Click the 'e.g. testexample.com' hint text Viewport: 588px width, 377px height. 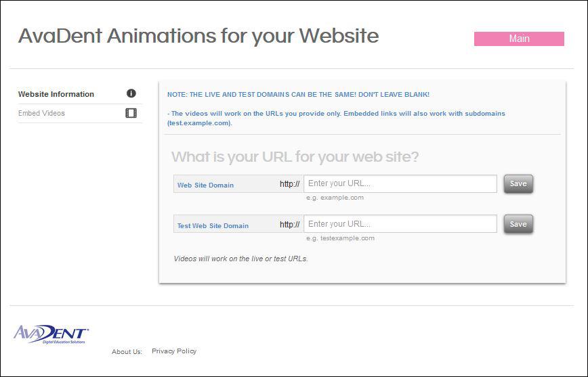[x=340, y=238]
